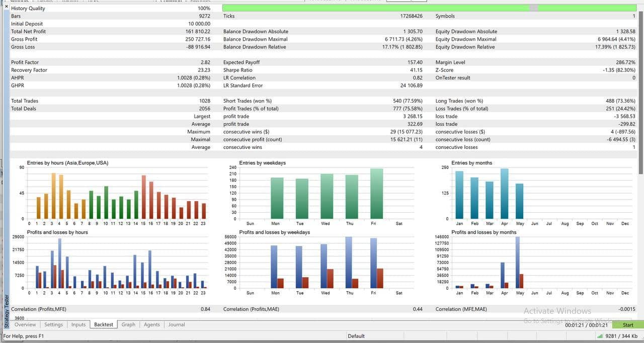Screen dimensions: 644x343
Task: Click the Default profile in status bar
Action: coord(356,336)
